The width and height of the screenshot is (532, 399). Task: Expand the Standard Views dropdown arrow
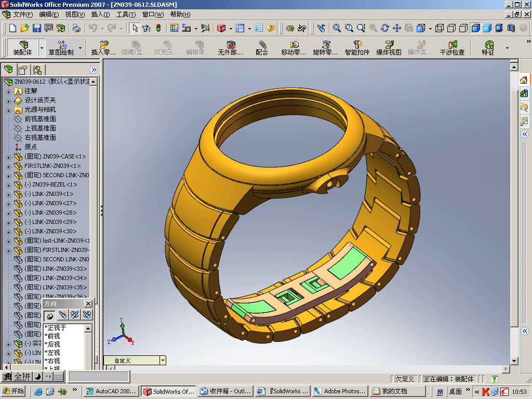click(x=430, y=29)
